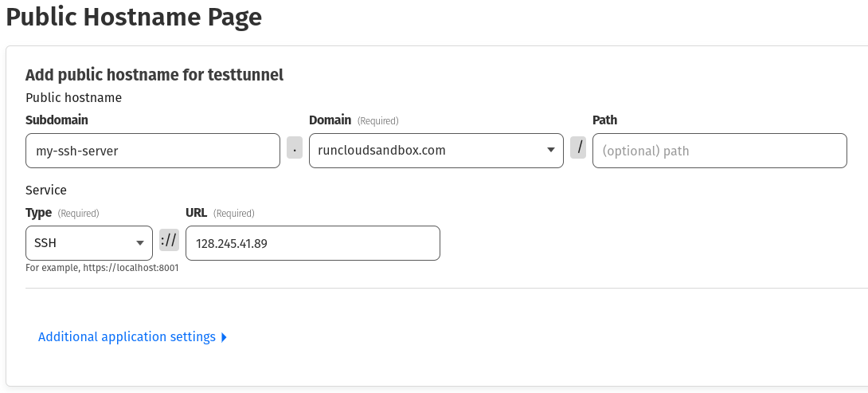Viewport: 868px width, 393px height.
Task: Click the slash separator badge before Path
Action: tap(578, 148)
